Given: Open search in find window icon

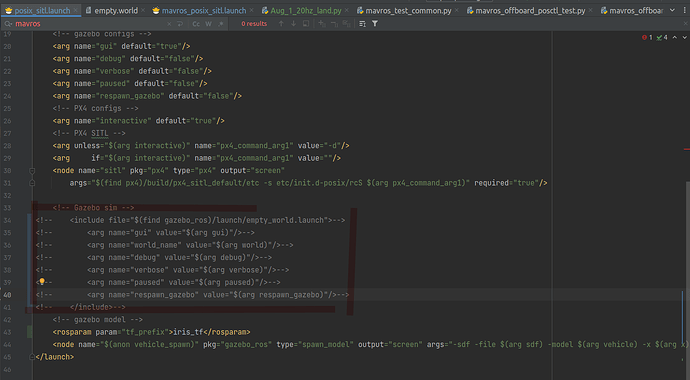Looking at the screenshot, I should (306, 24).
